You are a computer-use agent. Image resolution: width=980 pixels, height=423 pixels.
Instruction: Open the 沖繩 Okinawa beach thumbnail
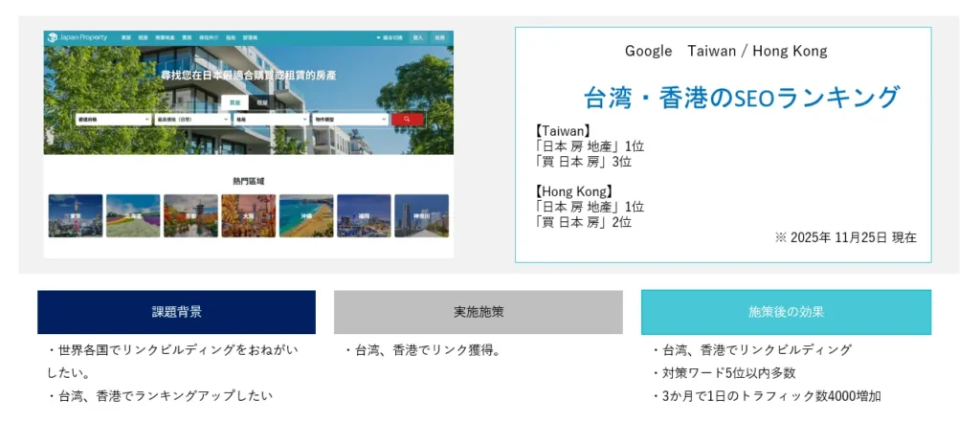pyautogui.click(x=306, y=215)
